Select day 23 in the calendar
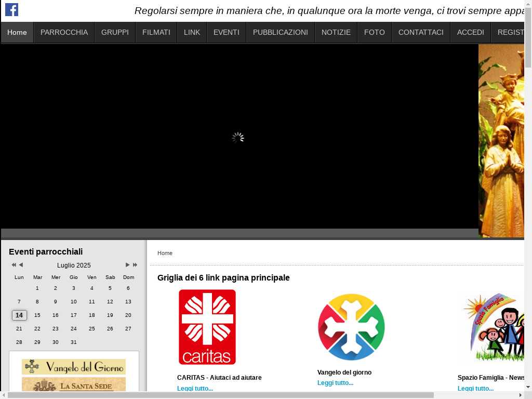 pos(55,329)
